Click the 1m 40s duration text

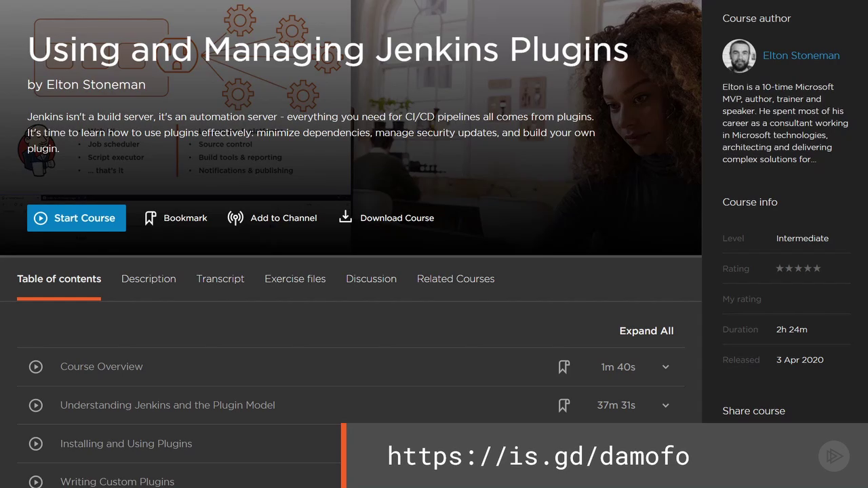tap(618, 367)
